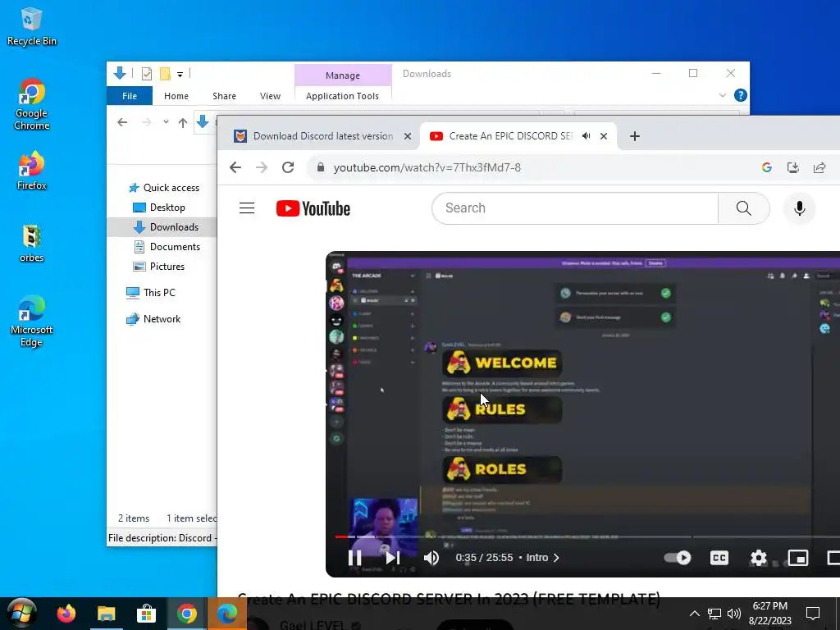
Task: Search with voice microphone button
Action: [799, 208]
